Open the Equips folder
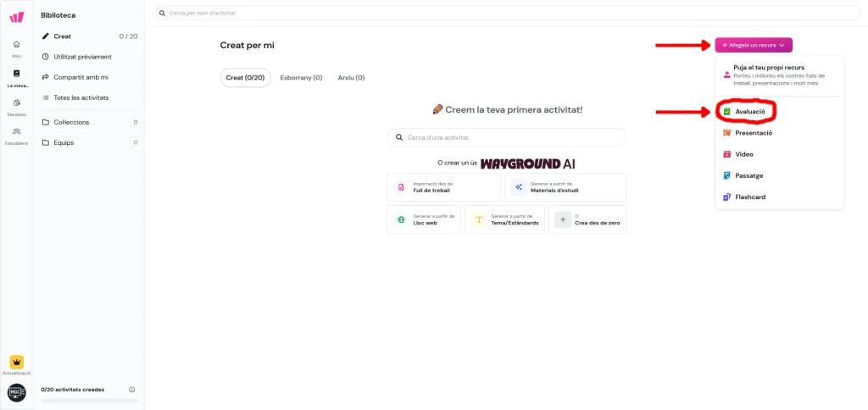The width and height of the screenshot is (868, 410). [x=64, y=142]
